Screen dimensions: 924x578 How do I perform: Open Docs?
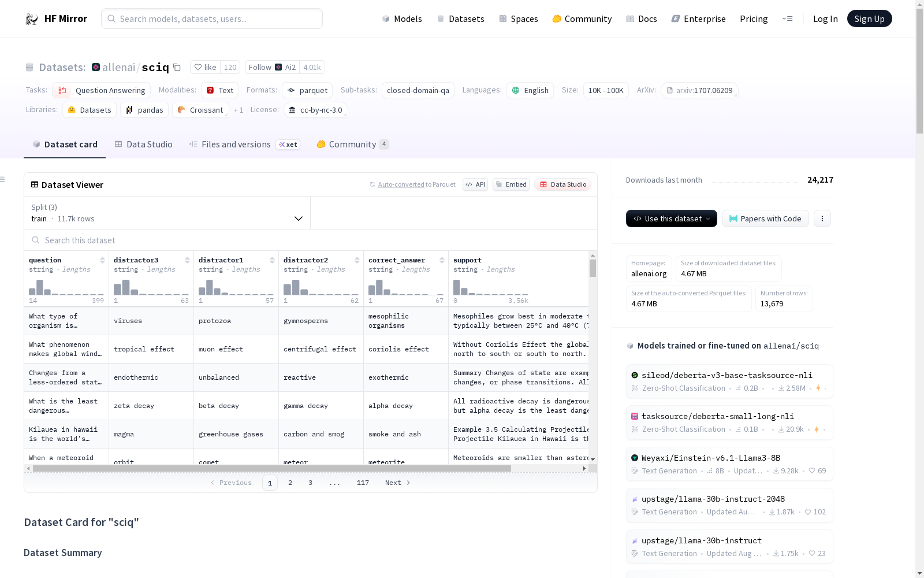coord(642,19)
